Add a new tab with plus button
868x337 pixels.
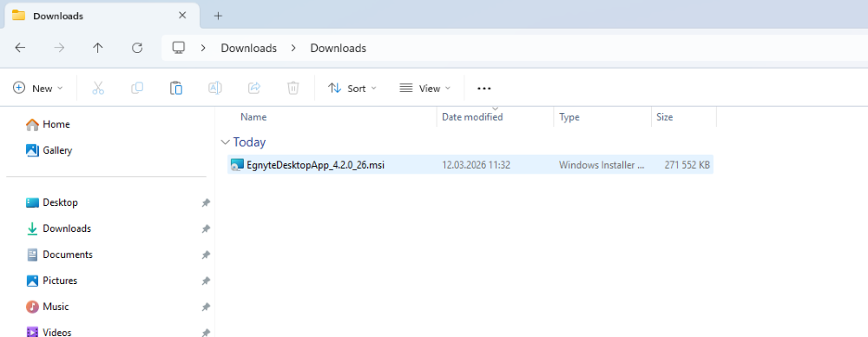pos(218,16)
